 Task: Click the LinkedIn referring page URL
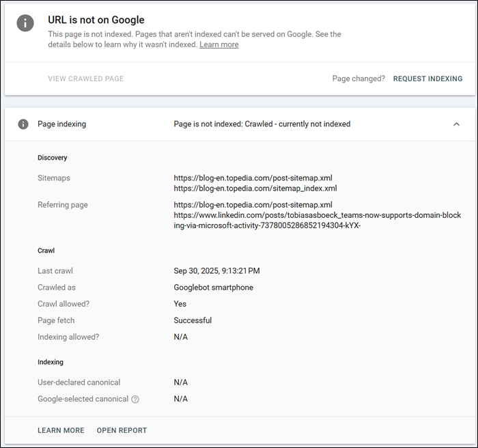[317, 221]
